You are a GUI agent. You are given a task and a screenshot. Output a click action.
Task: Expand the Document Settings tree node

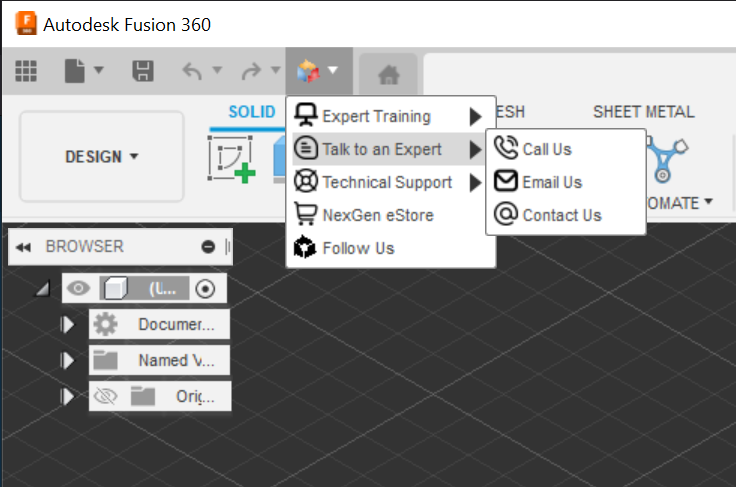(x=67, y=324)
